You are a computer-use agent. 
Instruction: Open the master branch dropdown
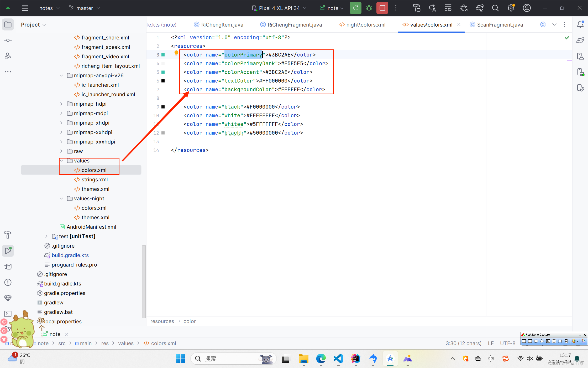[x=84, y=8]
